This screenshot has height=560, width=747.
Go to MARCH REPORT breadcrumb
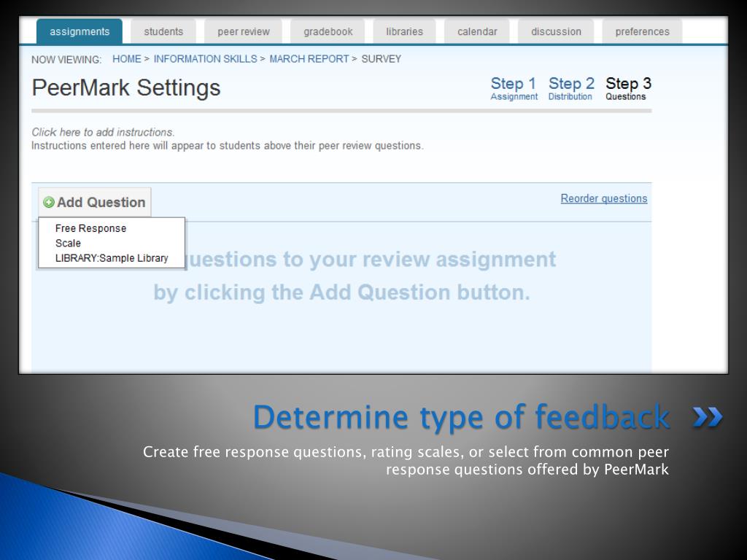pyautogui.click(x=309, y=59)
